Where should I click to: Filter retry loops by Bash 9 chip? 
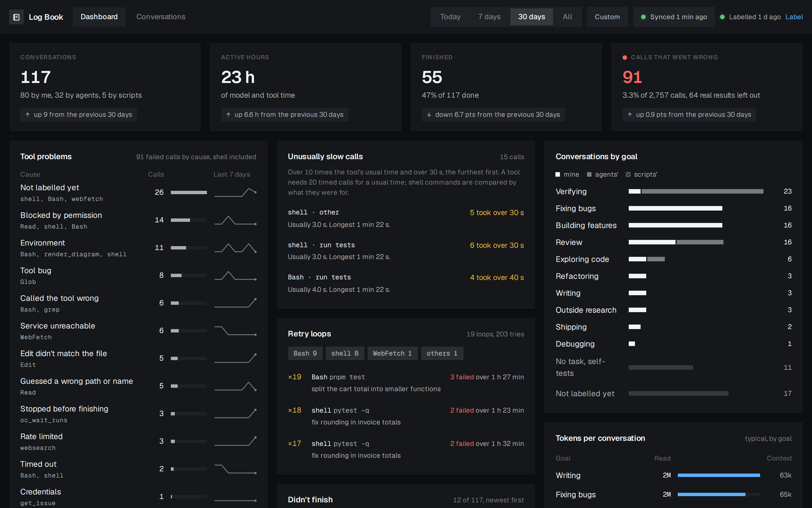click(305, 353)
